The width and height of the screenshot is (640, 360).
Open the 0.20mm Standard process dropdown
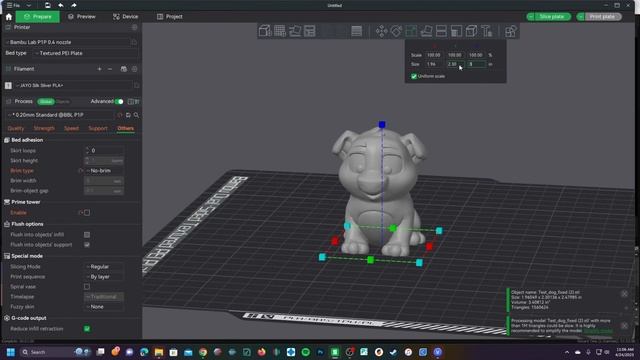coord(61,115)
